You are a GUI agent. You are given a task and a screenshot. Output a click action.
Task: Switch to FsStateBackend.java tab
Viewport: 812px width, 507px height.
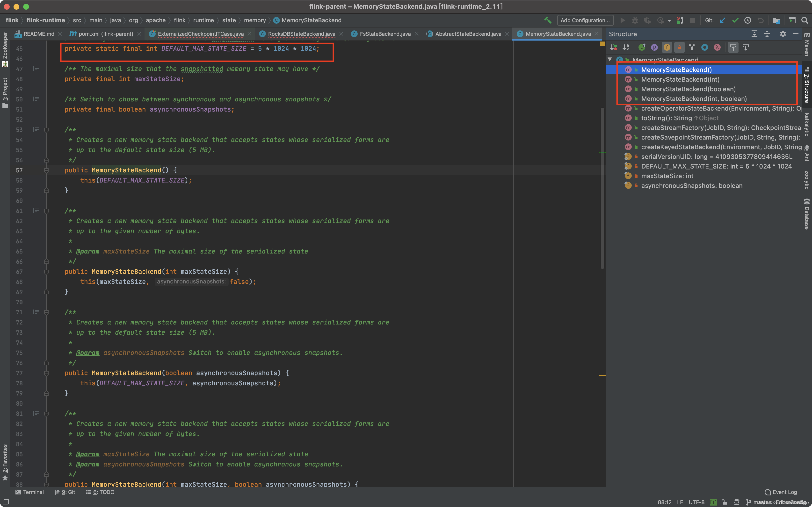pos(385,34)
